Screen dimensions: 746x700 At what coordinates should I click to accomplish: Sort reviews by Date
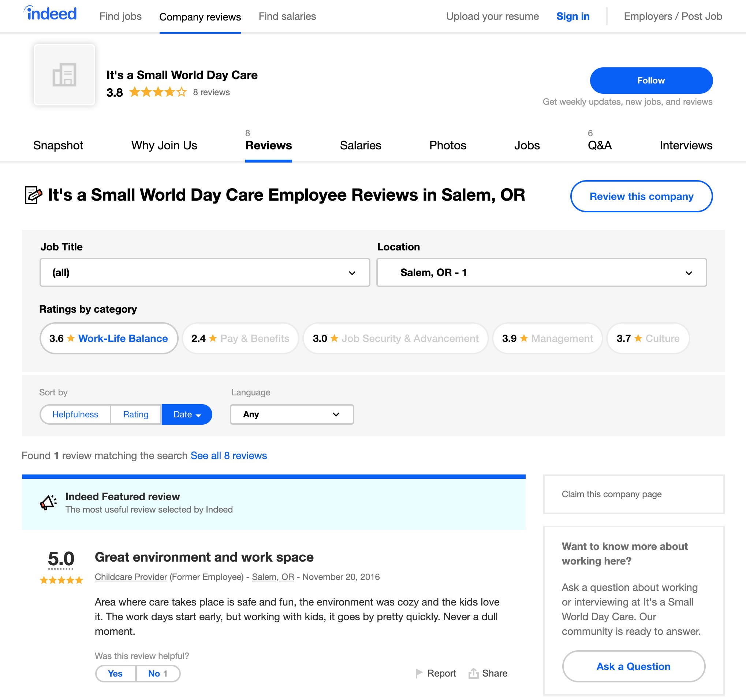click(x=187, y=414)
